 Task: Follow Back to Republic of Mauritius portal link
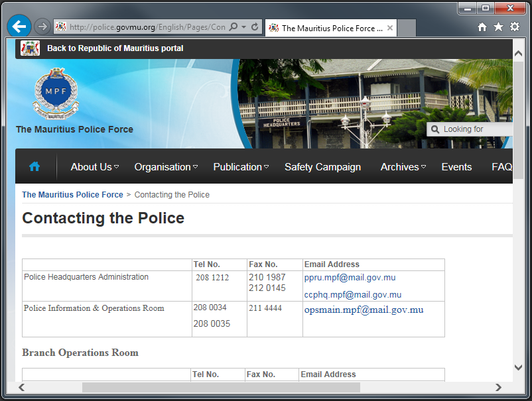115,48
